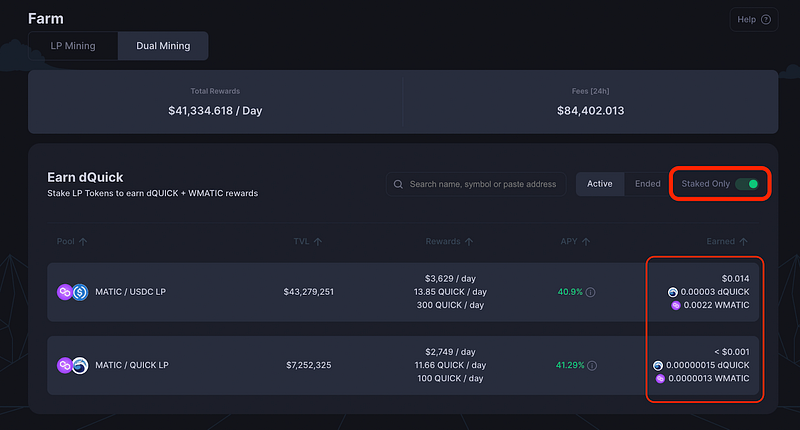800x430 pixels.
Task: Click TVL value $43,279,251
Action: tap(309, 292)
